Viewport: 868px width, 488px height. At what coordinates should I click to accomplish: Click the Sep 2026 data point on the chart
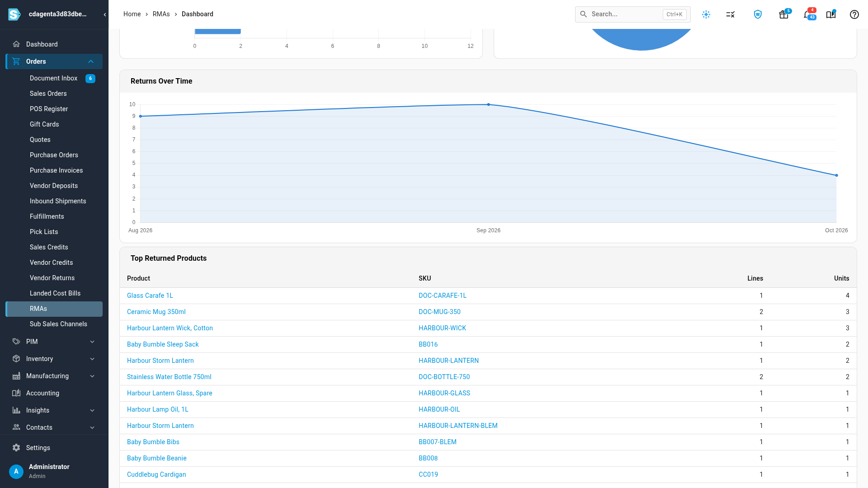(488, 104)
